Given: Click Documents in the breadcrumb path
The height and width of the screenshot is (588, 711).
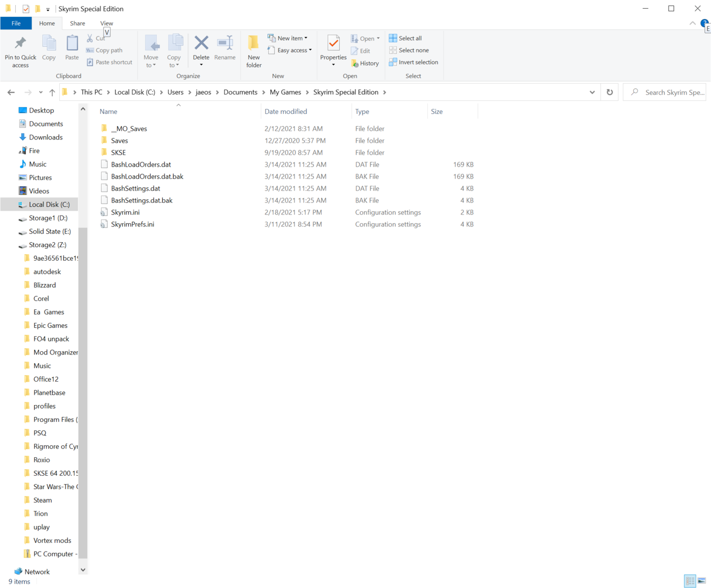Looking at the screenshot, I should 240,92.
